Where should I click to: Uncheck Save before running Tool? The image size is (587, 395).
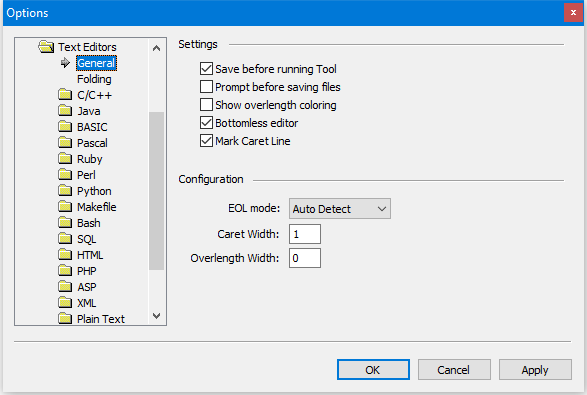[206, 69]
